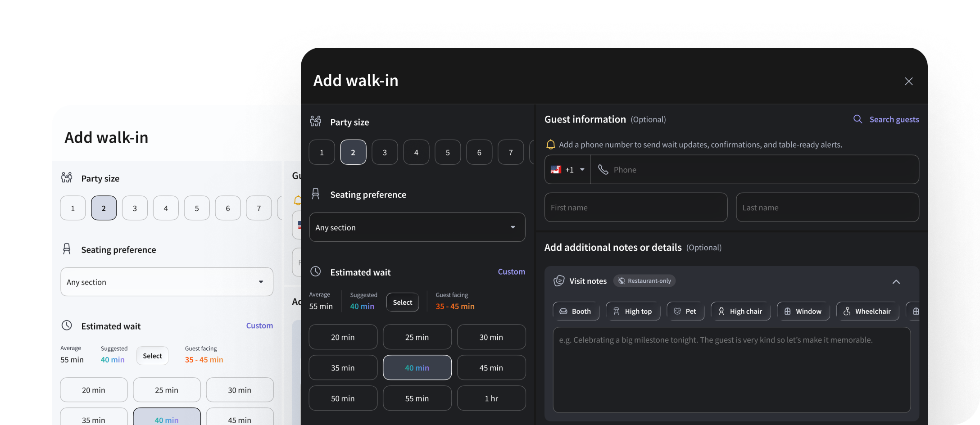Add the Booth tag to visit notes
This screenshot has width=980, height=425.
pos(576,311)
